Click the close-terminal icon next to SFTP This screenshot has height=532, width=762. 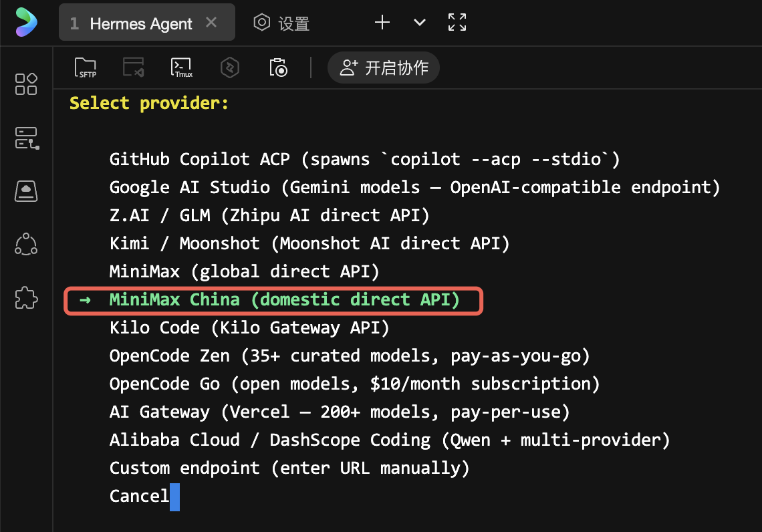pyautogui.click(x=133, y=67)
